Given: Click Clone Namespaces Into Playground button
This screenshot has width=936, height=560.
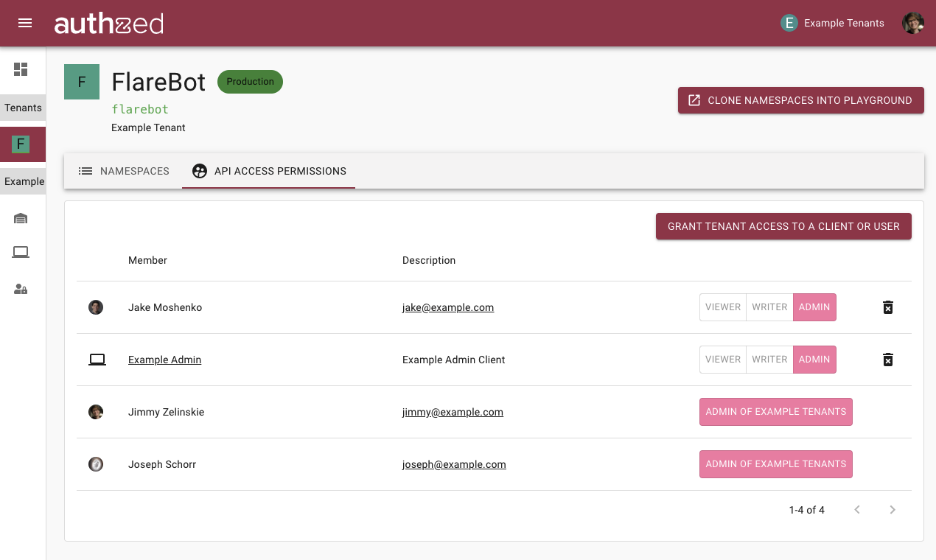Looking at the screenshot, I should point(801,100).
